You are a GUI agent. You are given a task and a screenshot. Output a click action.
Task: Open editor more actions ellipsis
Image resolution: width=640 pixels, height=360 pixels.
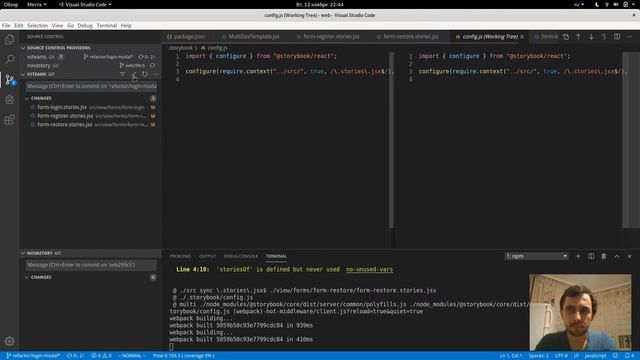(629, 37)
